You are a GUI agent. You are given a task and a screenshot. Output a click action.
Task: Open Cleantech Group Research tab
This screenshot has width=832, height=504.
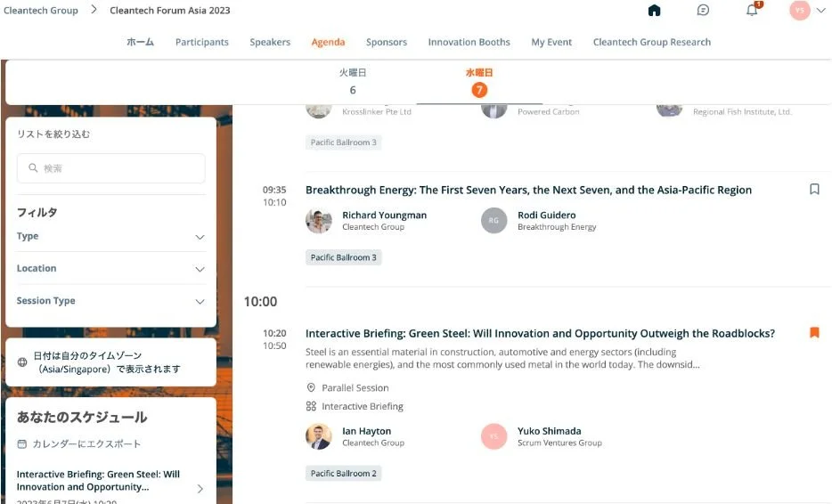(651, 42)
